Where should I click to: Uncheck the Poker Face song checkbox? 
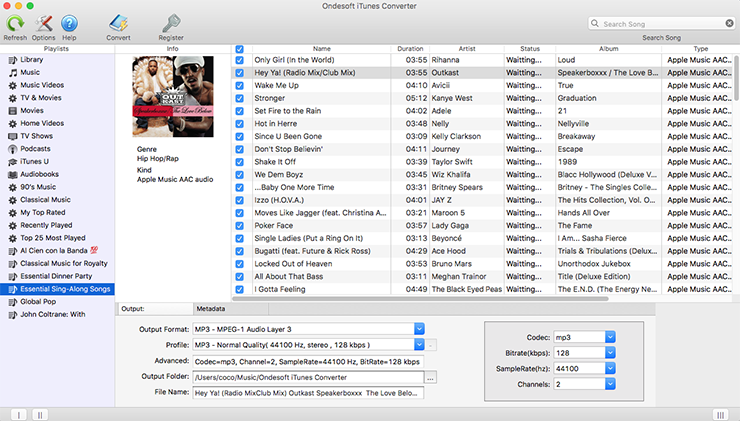click(x=239, y=226)
